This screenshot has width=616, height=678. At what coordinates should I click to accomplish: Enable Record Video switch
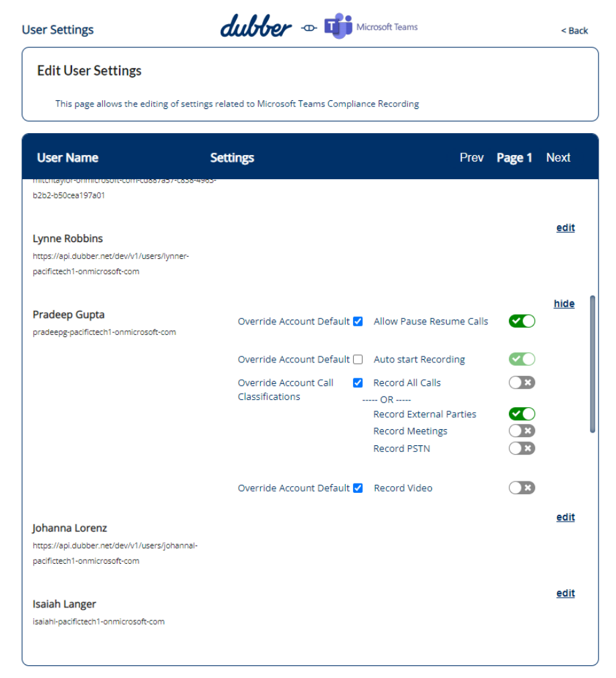tap(522, 487)
